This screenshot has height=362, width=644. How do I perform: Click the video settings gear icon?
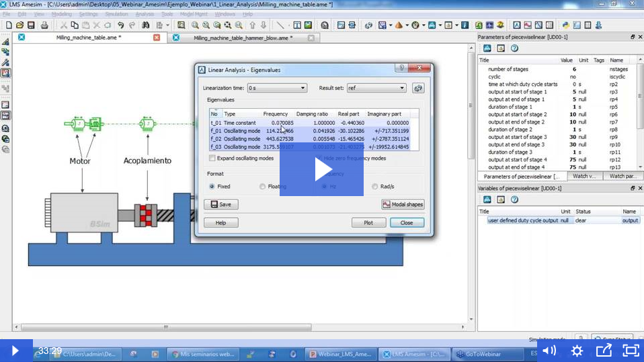[x=577, y=351]
